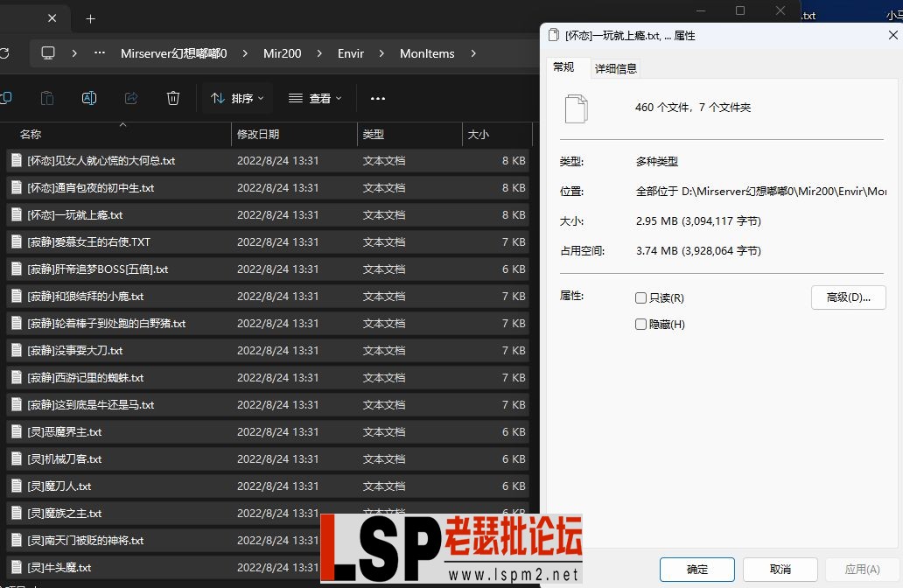Viewport: 903px width, 588px height.
Task: Navigate to Mir200 breadcrumb
Action: coord(282,53)
